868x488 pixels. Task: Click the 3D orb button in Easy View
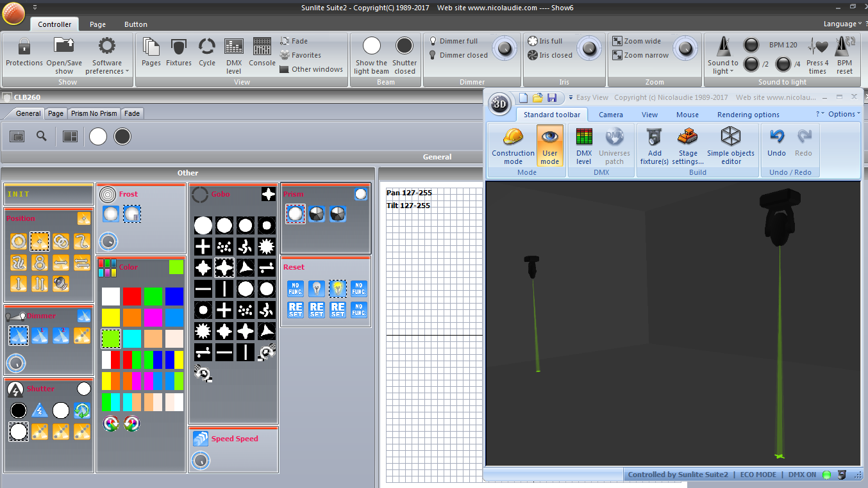499,104
